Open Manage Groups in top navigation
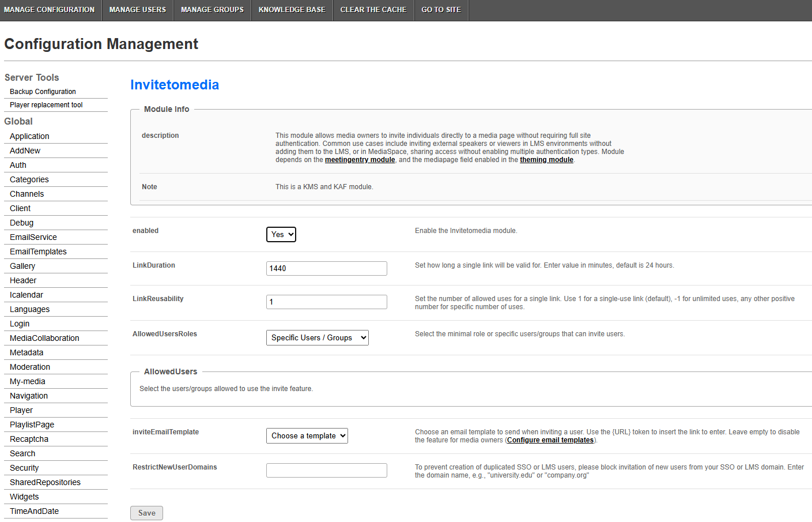 (x=212, y=10)
